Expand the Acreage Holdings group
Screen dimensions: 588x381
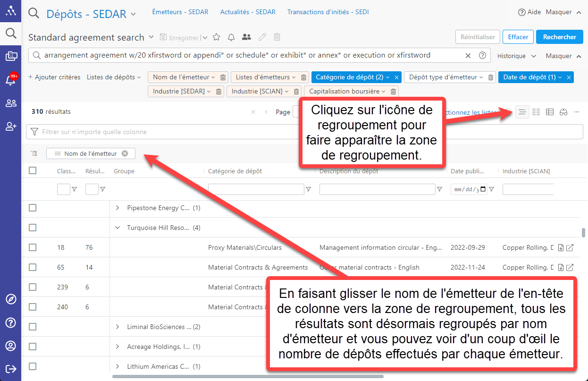pos(118,347)
